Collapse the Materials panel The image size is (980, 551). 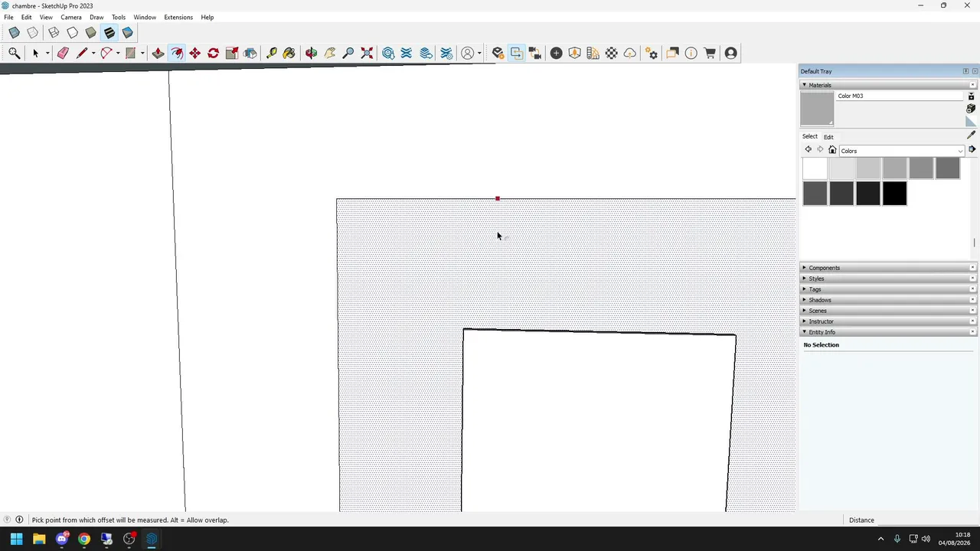coord(887,85)
